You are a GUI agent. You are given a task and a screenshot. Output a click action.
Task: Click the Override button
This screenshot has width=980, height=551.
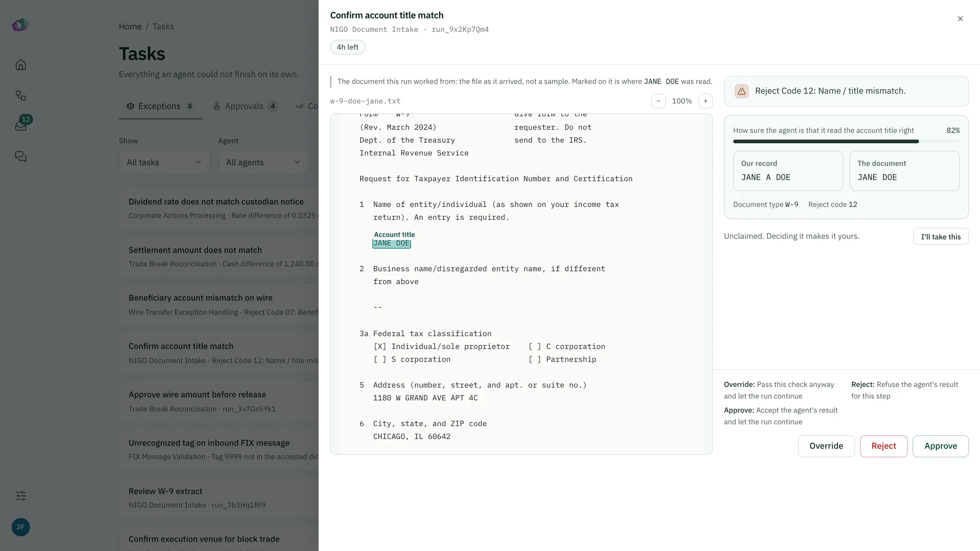click(x=826, y=446)
